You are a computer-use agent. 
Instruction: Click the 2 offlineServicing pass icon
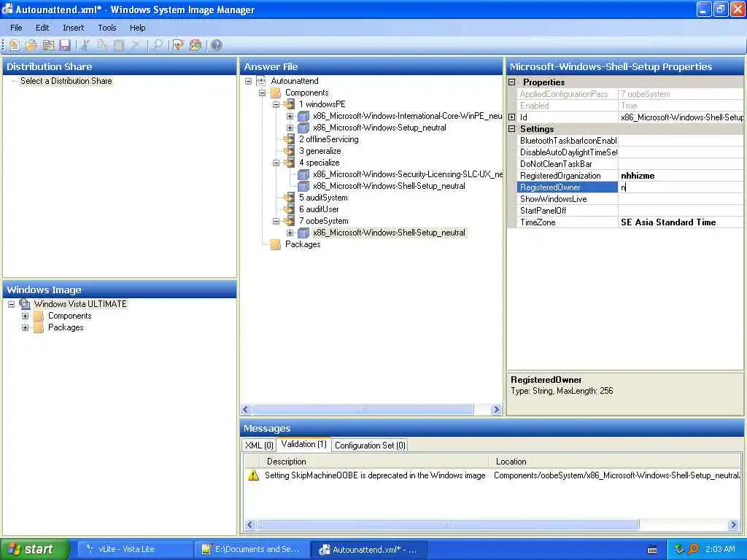pyautogui.click(x=289, y=139)
